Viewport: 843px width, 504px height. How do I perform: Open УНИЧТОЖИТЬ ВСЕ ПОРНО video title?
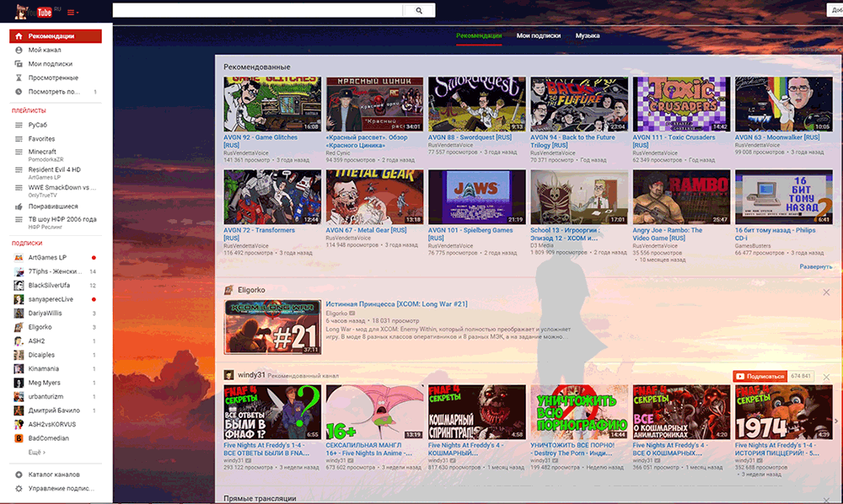click(x=572, y=449)
